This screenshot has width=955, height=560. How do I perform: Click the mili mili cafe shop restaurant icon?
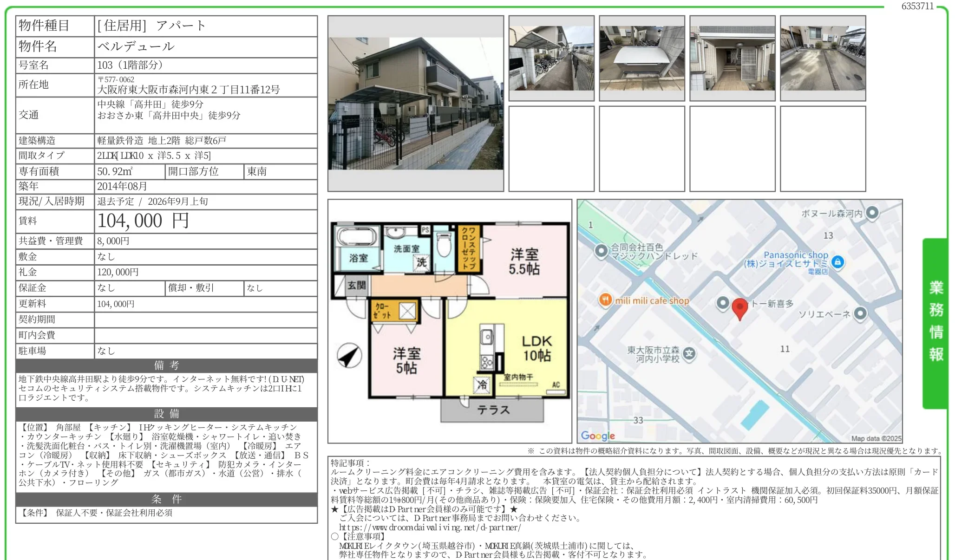[x=604, y=300]
